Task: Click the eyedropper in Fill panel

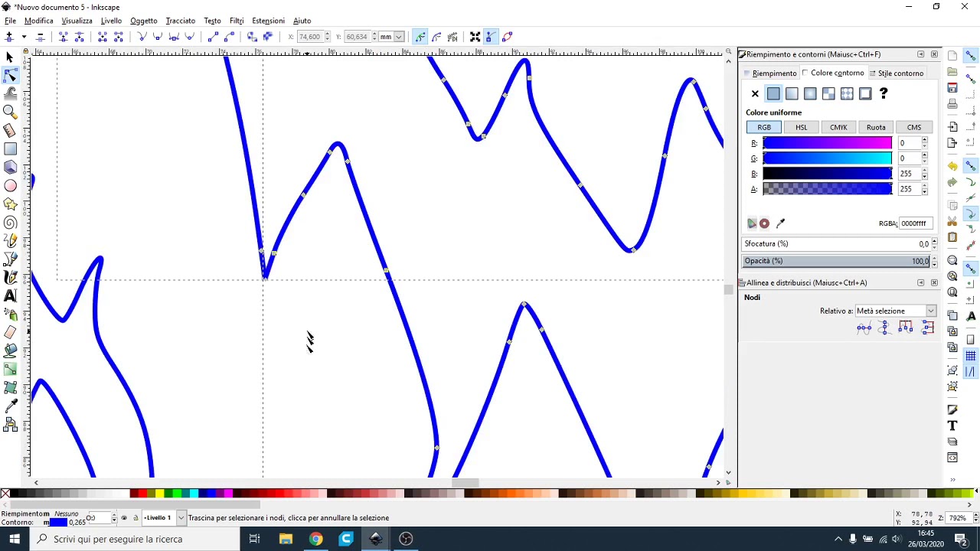Action: point(780,223)
